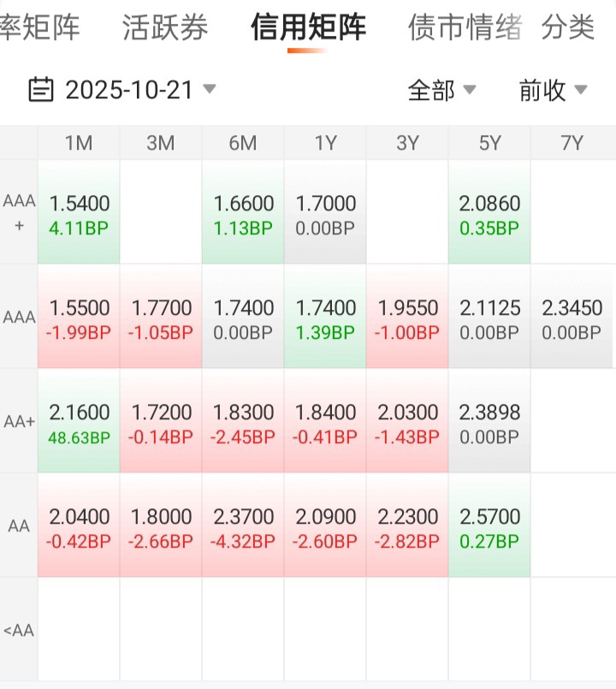Go to the 债市情绪 tab
This screenshot has height=689, width=616.
[465, 27]
